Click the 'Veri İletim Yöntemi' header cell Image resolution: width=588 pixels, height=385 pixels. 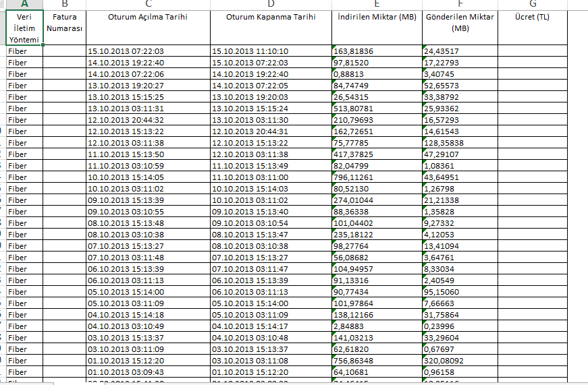24,28
